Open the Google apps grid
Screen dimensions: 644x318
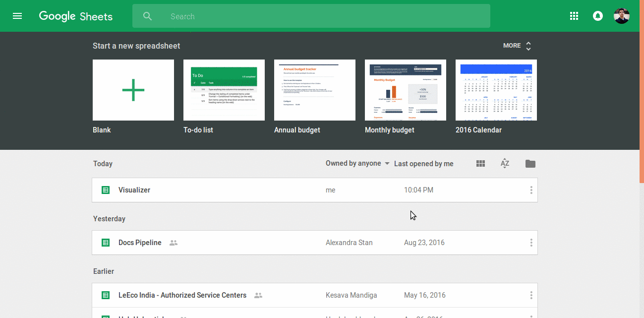[x=574, y=16]
